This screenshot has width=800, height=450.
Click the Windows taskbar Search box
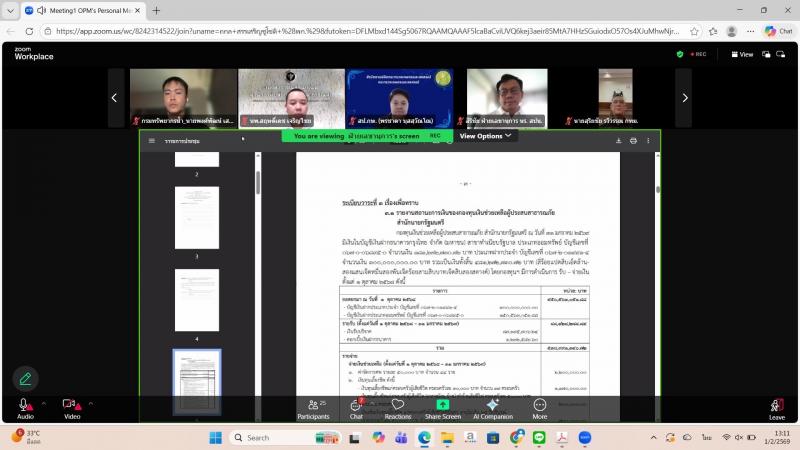pos(285,437)
